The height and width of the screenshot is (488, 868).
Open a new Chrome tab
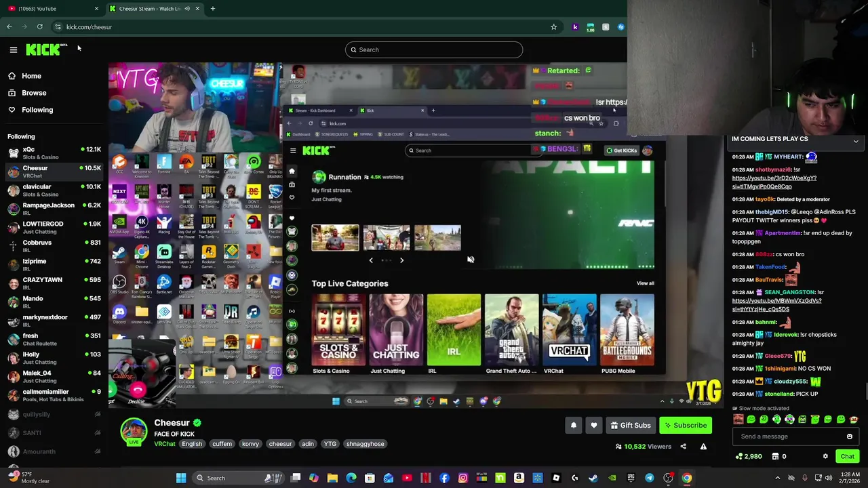click(x=213, y=9)
